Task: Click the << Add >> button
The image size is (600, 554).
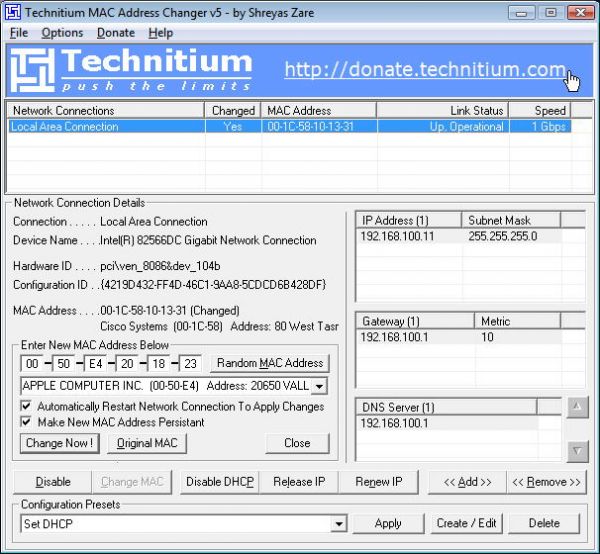Action: coord(467,482)
